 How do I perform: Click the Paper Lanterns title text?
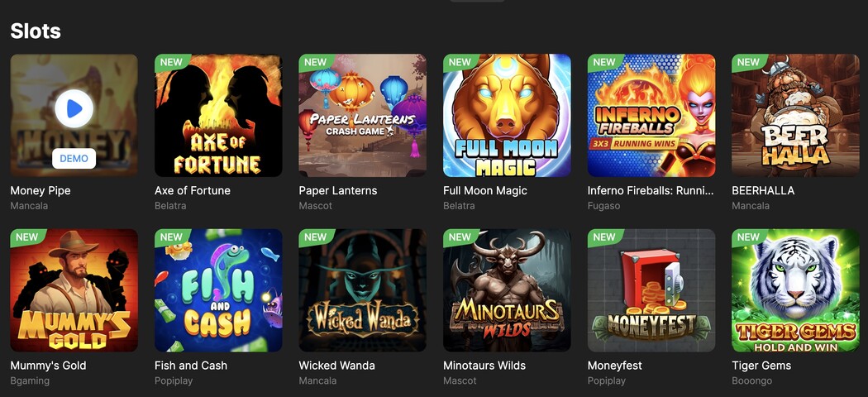338,190
